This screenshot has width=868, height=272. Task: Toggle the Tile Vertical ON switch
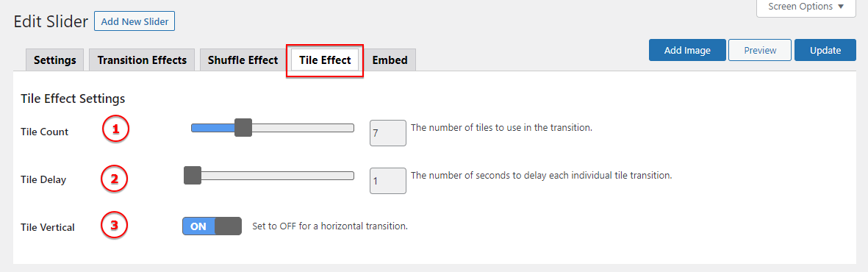pyautogui.click(x=212, y=226)
